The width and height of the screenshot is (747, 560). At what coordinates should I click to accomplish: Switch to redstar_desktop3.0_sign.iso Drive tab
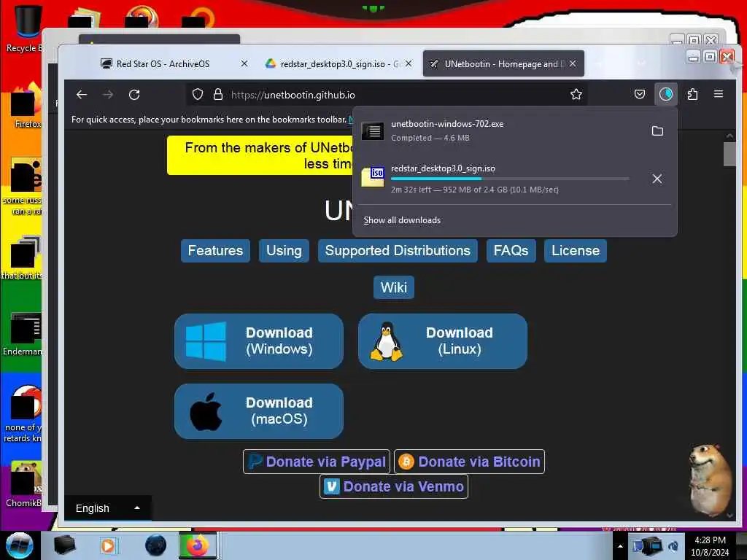340,64
